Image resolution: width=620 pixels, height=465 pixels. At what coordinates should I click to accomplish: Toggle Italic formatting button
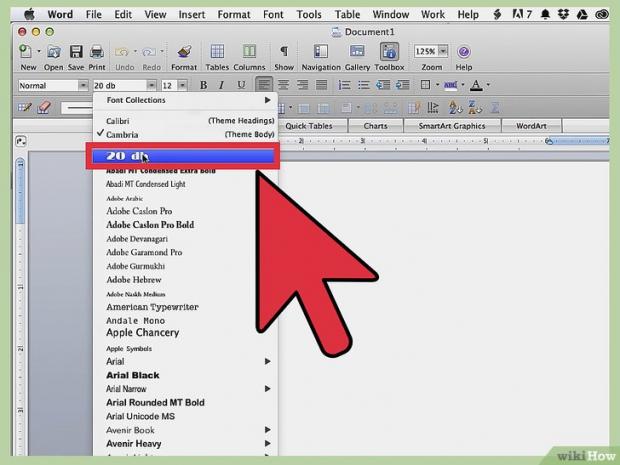pyautogui.click(x=222, y=86)
